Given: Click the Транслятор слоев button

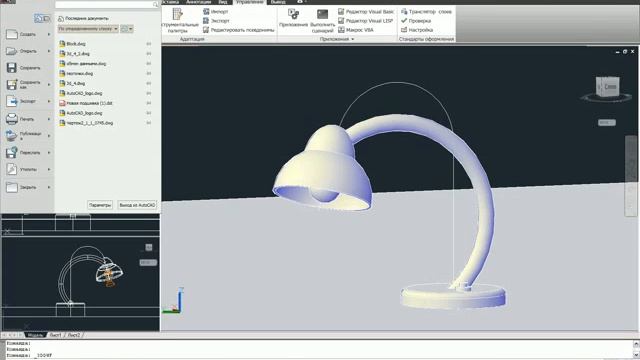Looking at the screenshot, I should point(426,12).
